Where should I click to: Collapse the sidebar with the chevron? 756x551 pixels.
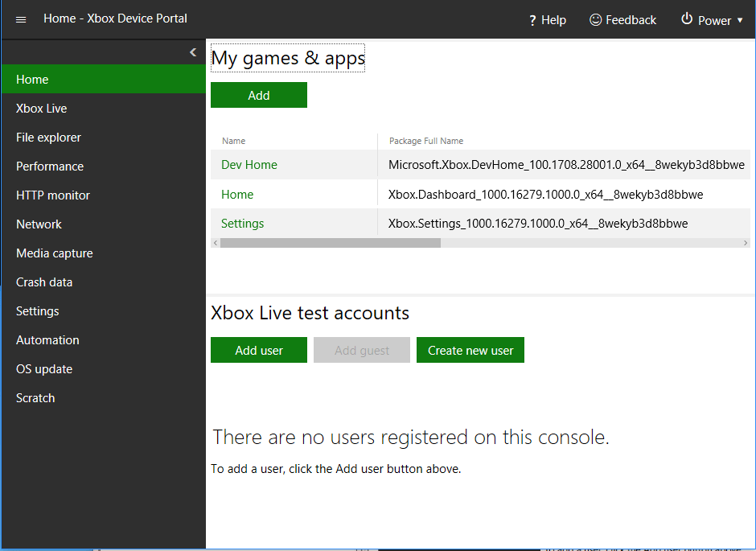click(193, 52)
